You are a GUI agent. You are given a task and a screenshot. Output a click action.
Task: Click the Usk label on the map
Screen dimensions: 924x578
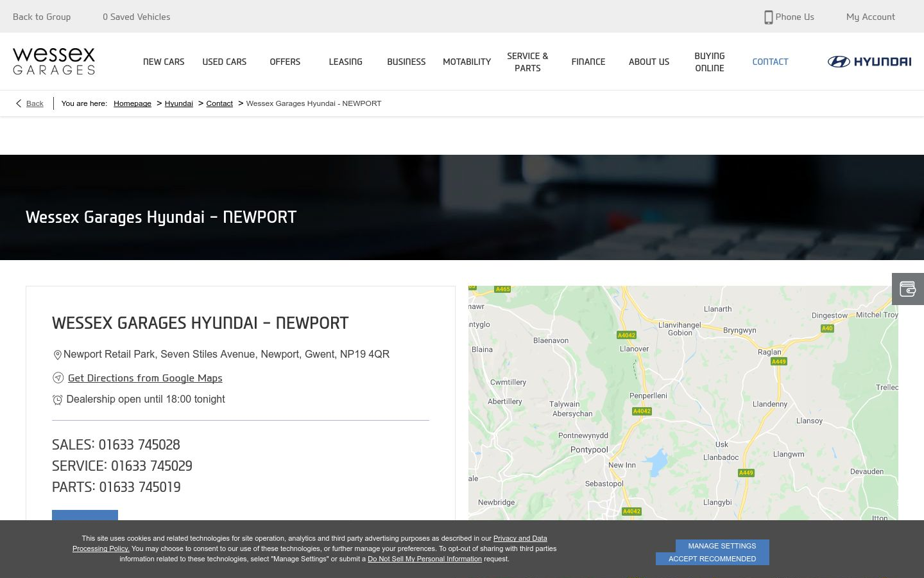722,444
